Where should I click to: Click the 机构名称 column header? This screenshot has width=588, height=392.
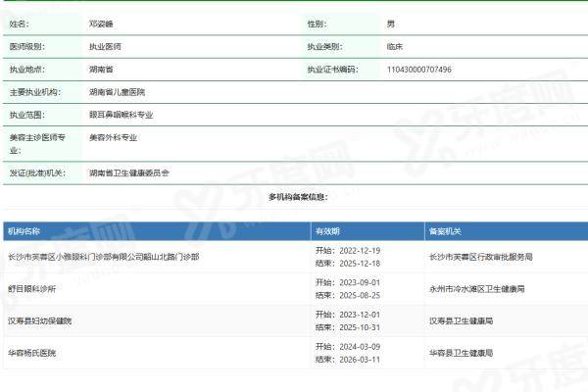coord(24,231)
